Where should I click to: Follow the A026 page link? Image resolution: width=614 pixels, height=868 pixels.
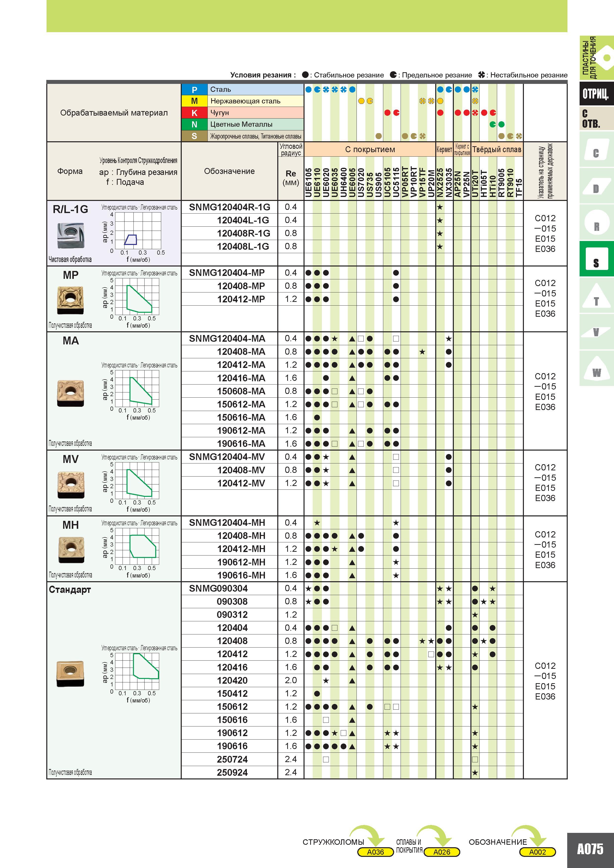442,852
